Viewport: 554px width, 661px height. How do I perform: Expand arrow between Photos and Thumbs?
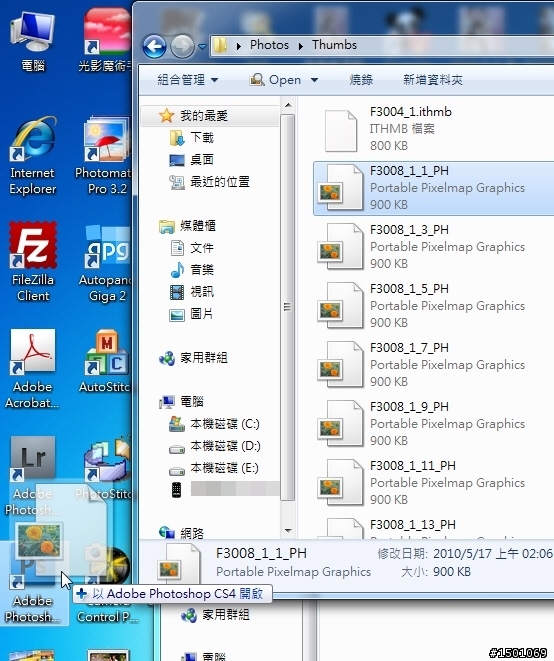[x=301, y=46]
